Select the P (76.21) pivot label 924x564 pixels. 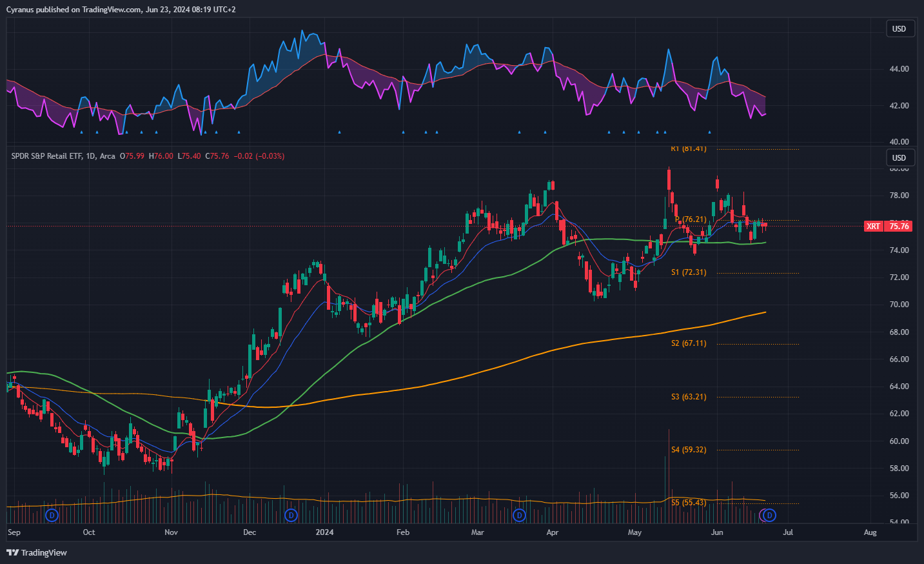click(691, 219)
